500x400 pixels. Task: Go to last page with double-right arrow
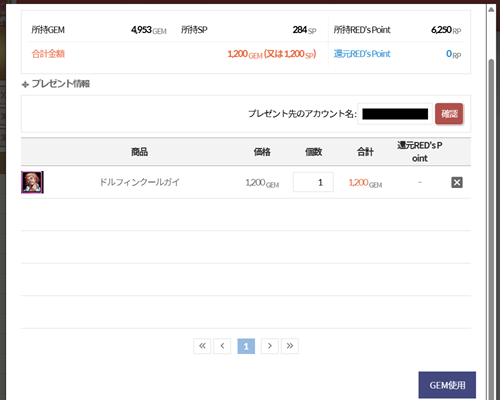(x=290, y=346)
